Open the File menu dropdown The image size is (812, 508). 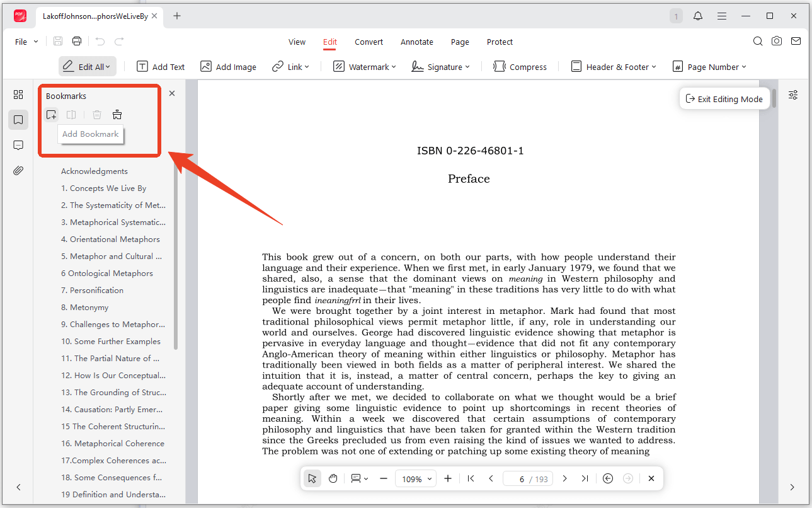[x=26, y=42]
